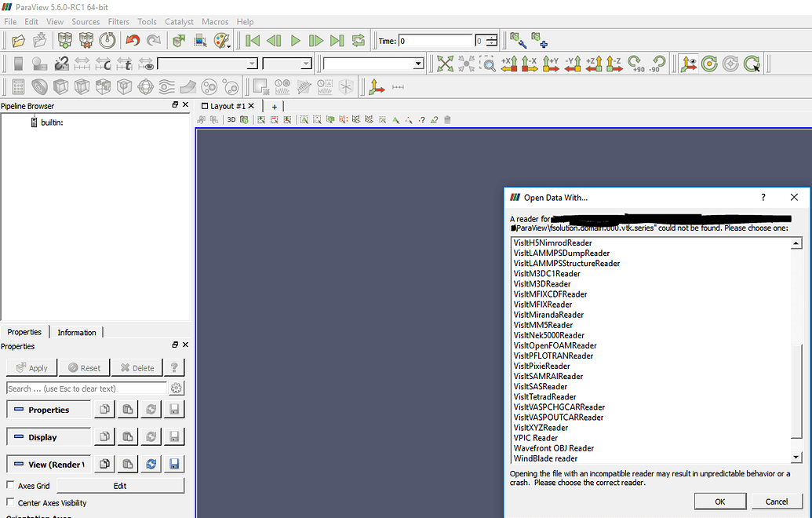Enable the Axes Grid checkbox

[x=10, y=485]
